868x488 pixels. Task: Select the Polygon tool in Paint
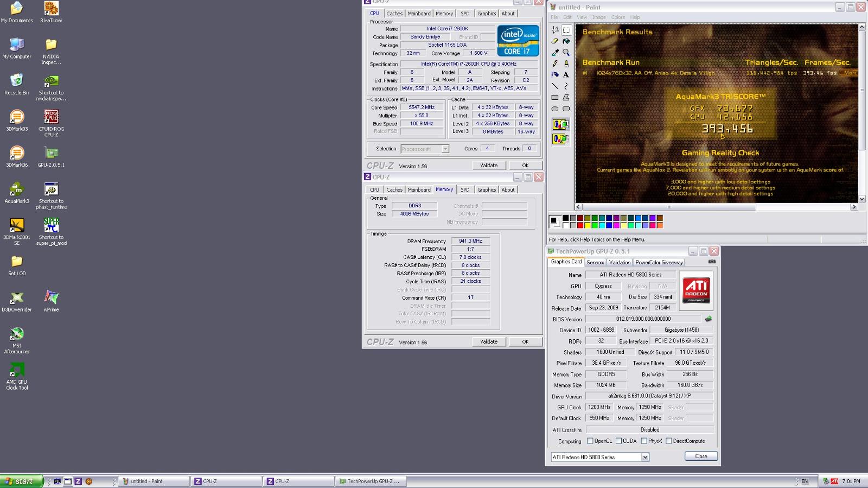[566, 98]
